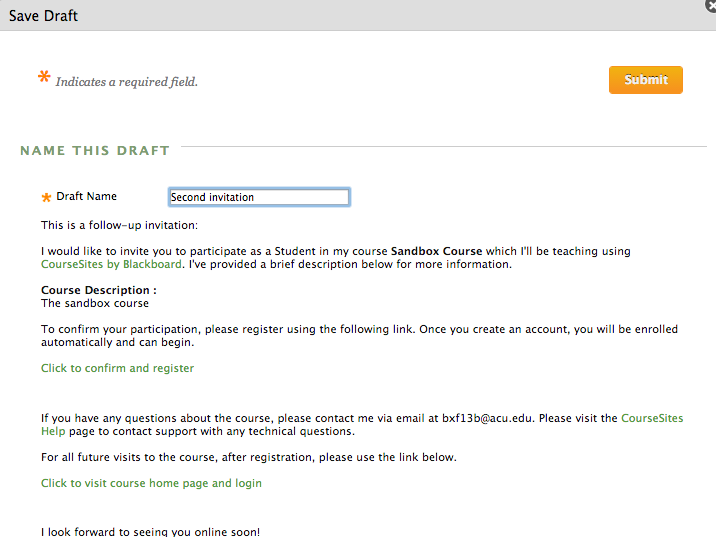Select the Draft Name label
The height and width of the screenshot is (537, 716).
point(86,197)
